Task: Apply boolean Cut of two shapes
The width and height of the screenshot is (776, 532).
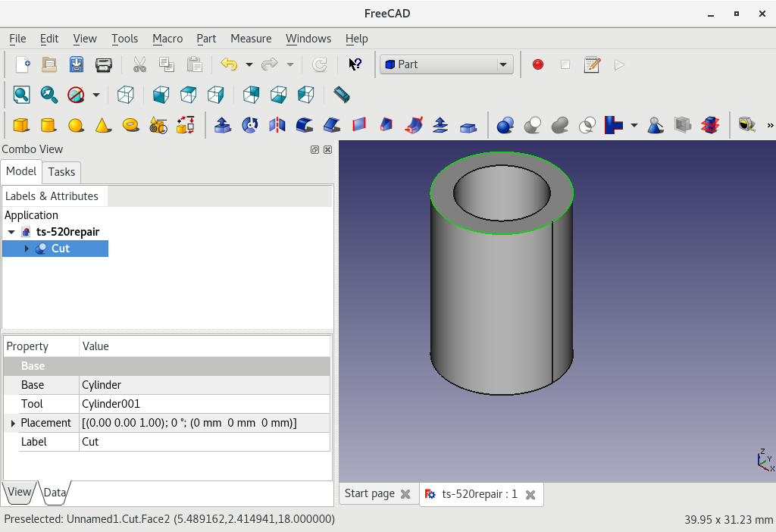Action: [x=533, y=125]
